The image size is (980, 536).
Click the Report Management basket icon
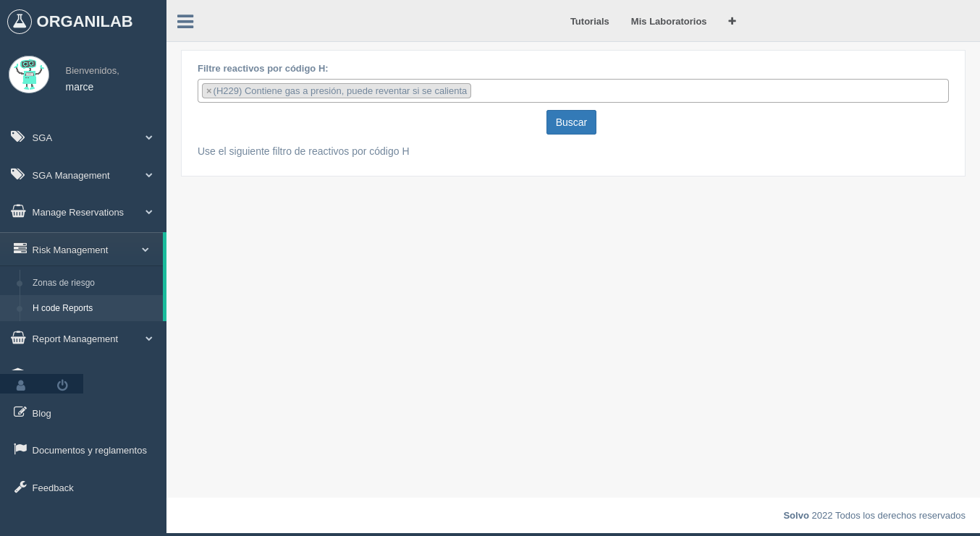(17, 337)
